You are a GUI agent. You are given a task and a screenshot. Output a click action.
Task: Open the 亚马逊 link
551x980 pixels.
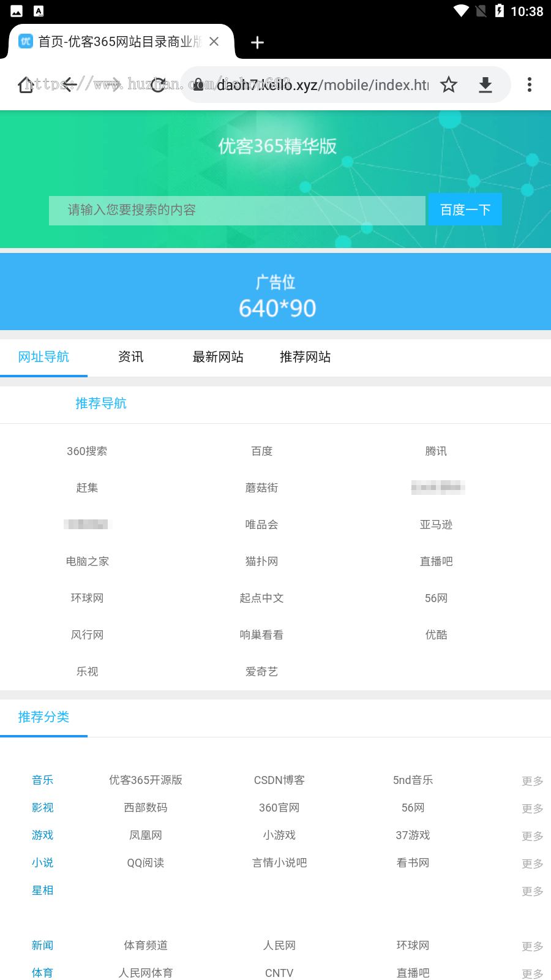click(436, 525)
